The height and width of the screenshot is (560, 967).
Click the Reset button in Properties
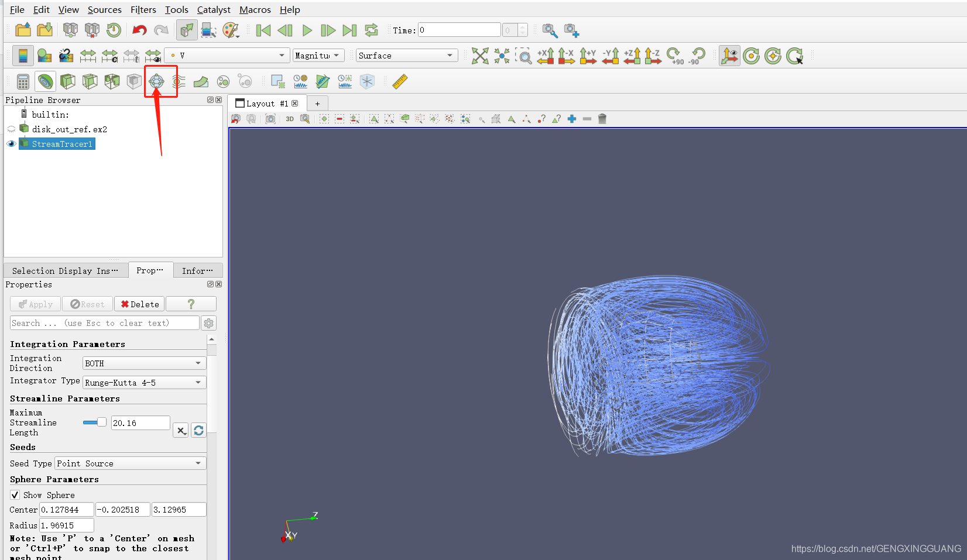87,304
